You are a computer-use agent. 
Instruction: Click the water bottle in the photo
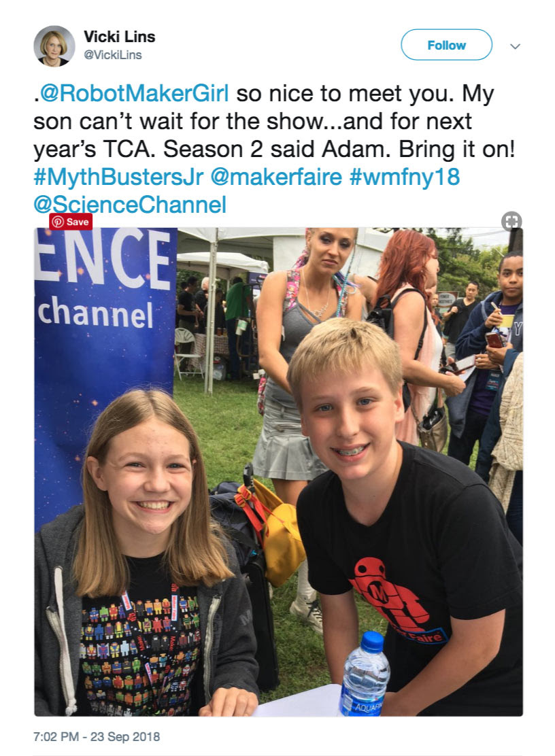[x=365, y=674]
